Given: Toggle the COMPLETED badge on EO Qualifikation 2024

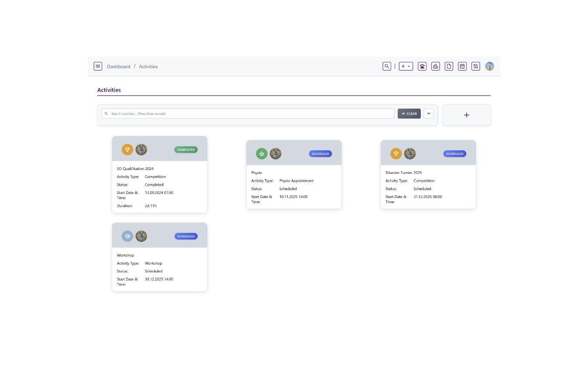Looking at the screenshot, I should pyautogui.click(x=186, y=149).
